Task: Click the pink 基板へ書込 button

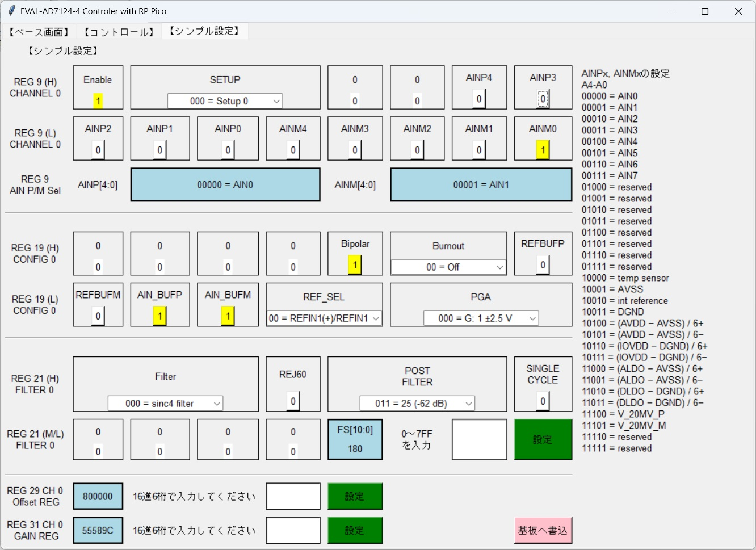Action: [543, 530]
